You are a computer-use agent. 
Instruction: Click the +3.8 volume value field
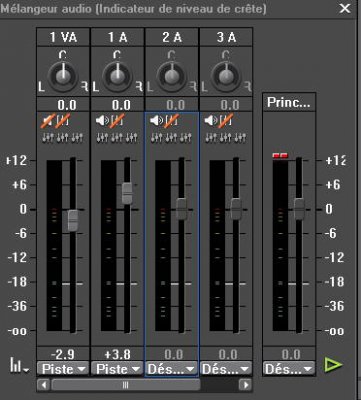pos(117,354)
